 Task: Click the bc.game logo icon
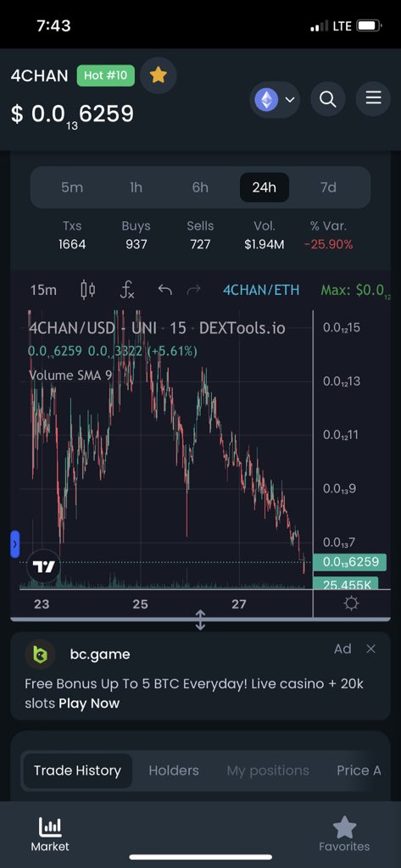40,654
